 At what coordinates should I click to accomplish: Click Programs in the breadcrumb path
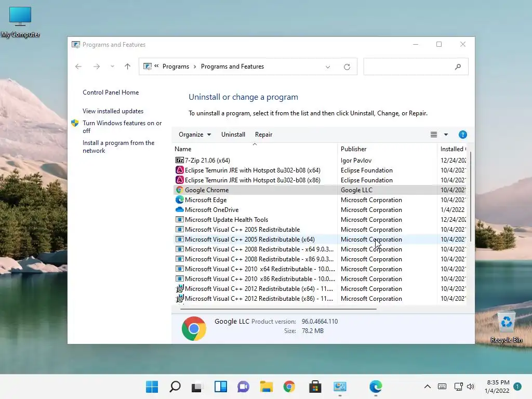pyautogui.click(x=176, y=66)
